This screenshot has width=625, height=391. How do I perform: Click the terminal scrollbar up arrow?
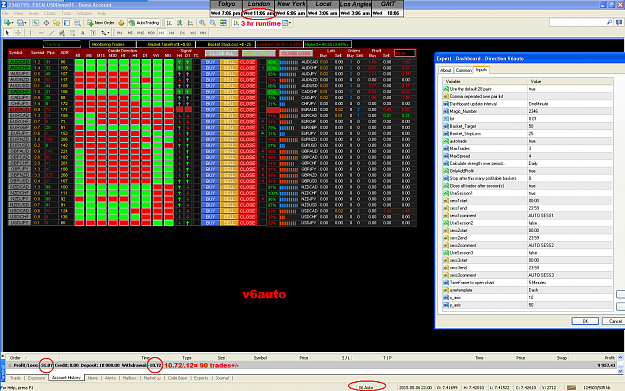click(x=620, y=358)
